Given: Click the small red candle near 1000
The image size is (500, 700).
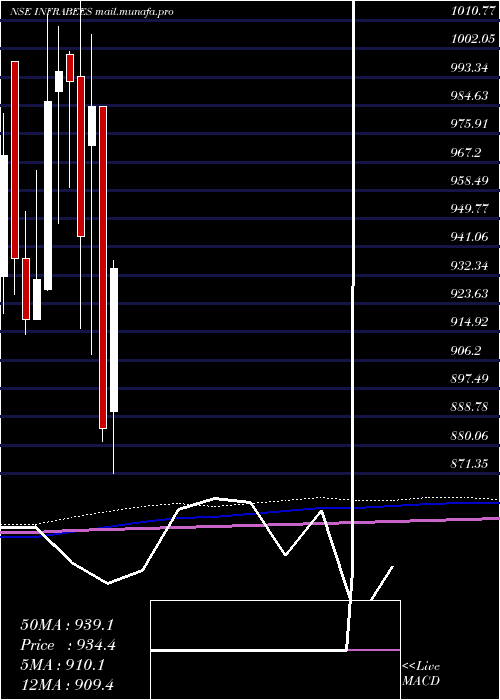Looking at the screenshot, I should (70, 68).
